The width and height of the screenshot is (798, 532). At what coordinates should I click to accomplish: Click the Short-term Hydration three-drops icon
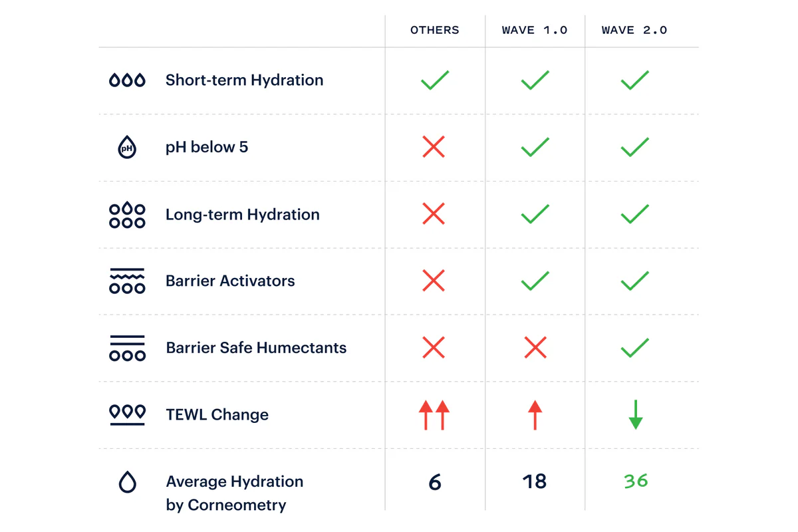pyautogui.click(x=127, y=80)
